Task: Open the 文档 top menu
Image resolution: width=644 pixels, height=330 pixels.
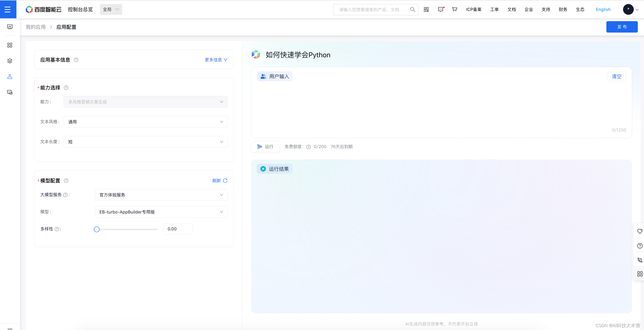Action: click(511, 10)
